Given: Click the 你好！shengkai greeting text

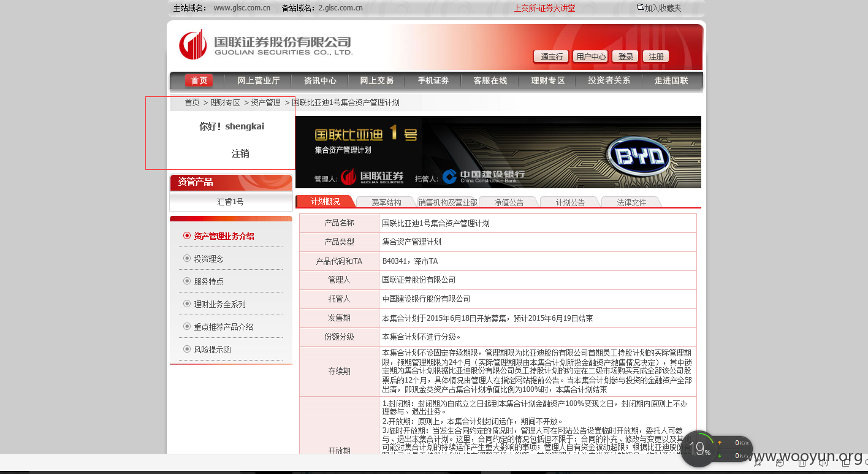Looking at the screenshot, I should 232,126.
